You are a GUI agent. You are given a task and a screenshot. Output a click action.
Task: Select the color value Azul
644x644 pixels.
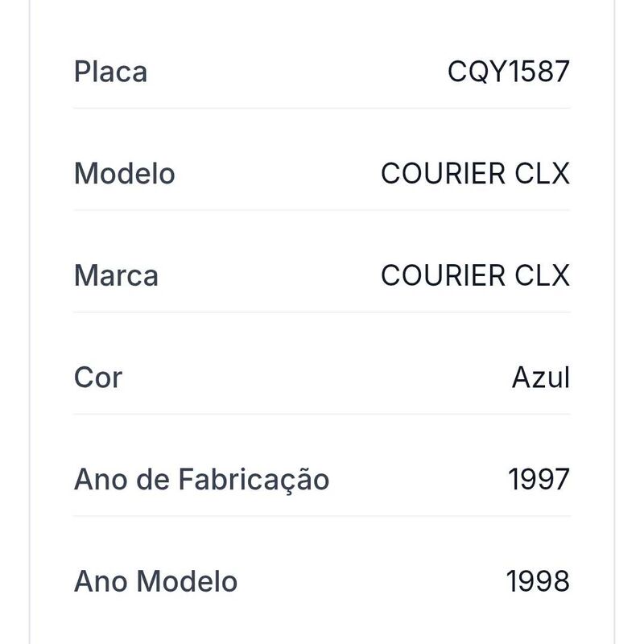541,378
